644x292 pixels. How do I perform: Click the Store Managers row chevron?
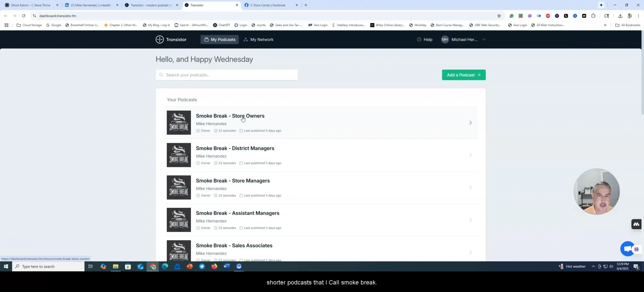(x=470, y=187)
